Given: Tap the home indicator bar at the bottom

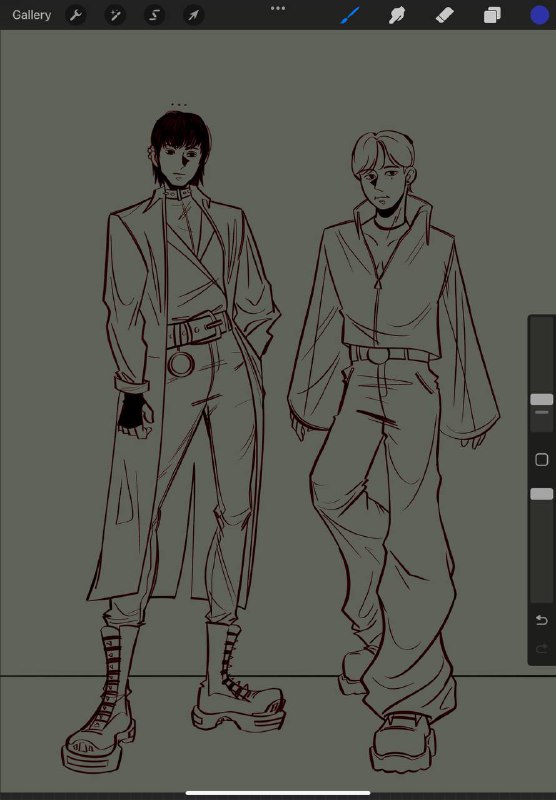Looking at the screenshot, I should point(278,793).
